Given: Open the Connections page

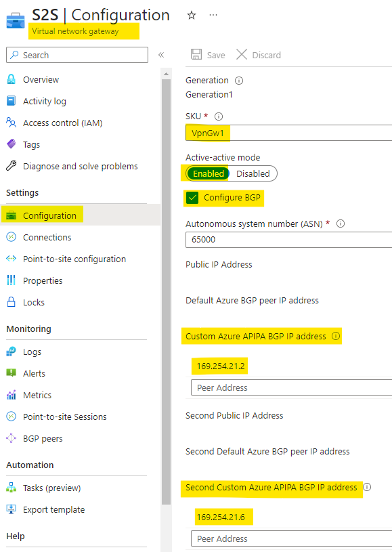Looking at the screenshot, I should pos(47,237).
